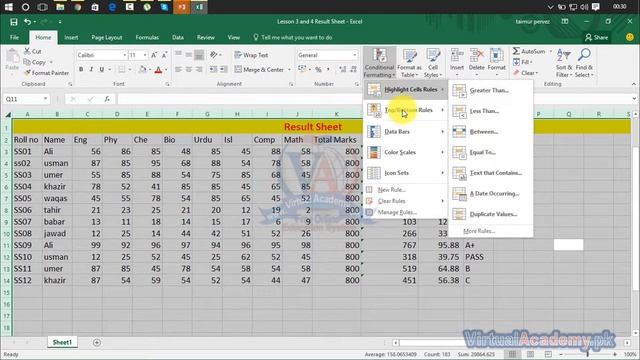Choose Greater Than rule from submenu
Screen dimensions: 640x360
click(x=491, y=91)
